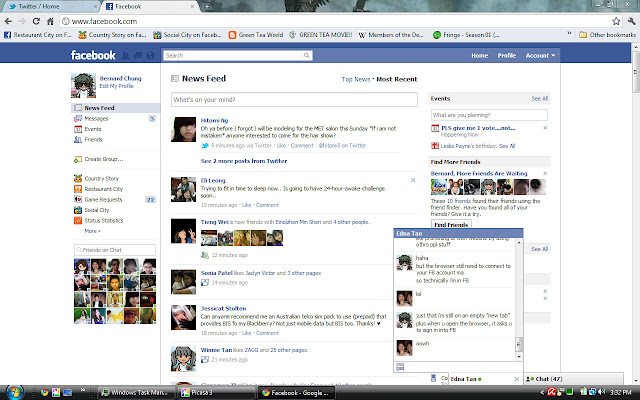Image resolution: width=640 pixels, height=400 pixels.
Task: Open the Chrome wrench settings menu
Action: point(631,21)
